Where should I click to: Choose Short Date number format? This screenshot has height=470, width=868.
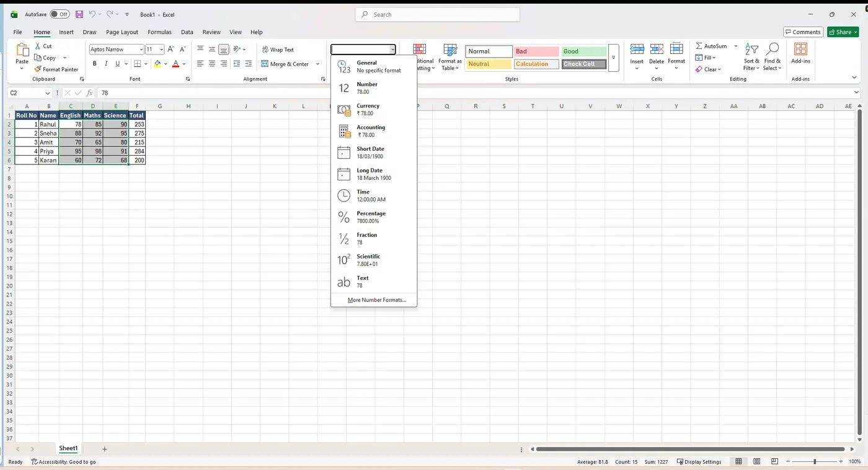tap(374, 153)
